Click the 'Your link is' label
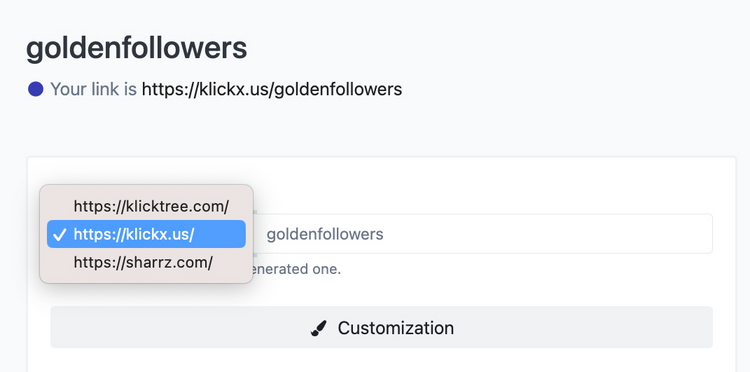 pos(94,89)
